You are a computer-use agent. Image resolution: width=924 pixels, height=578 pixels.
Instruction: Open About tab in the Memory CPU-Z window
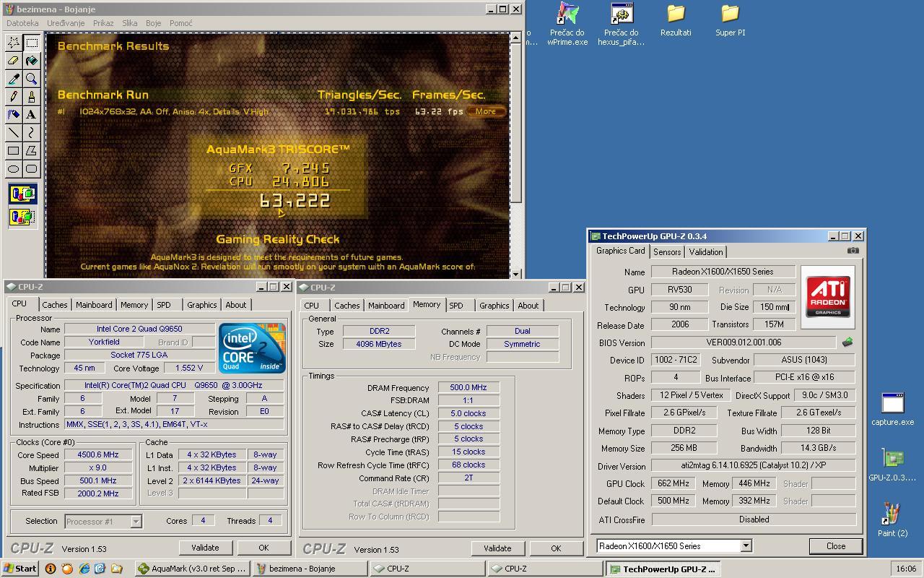[x=528, y=306]
